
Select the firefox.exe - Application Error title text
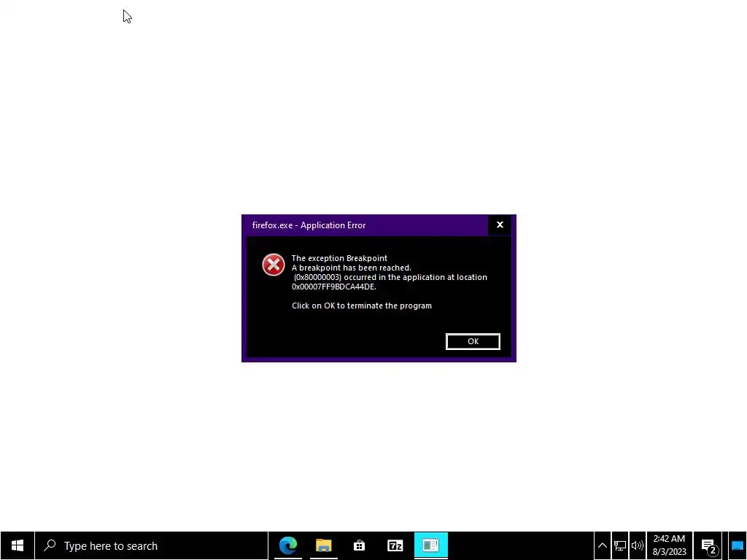[309, 225]
